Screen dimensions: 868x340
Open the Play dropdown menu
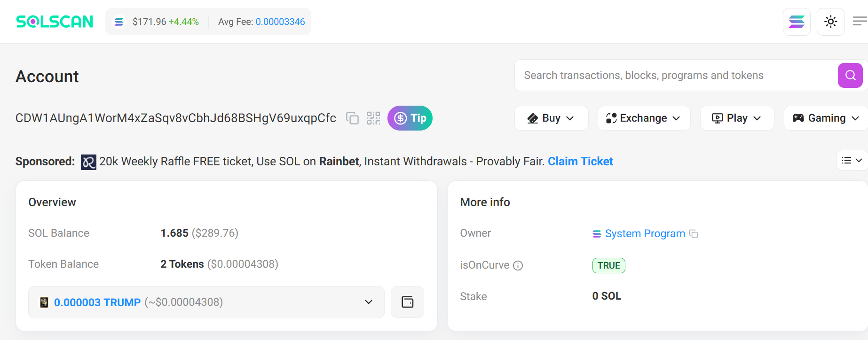pyautogui.click(x=737, y=118)
